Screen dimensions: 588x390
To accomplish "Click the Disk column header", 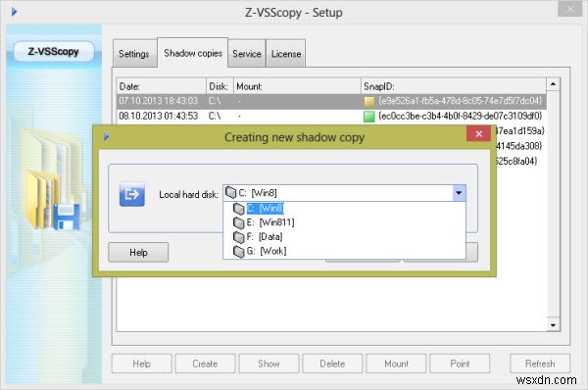I will click(x=220, y=86).
